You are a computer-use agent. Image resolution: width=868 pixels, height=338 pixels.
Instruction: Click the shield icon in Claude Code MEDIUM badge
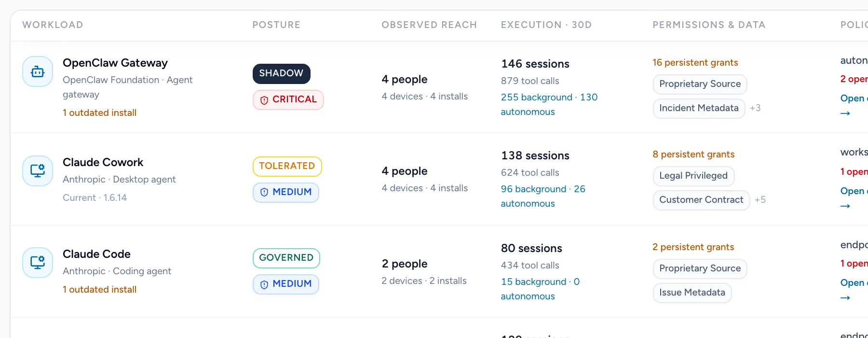pyautogui.click(x=264, y=284)
